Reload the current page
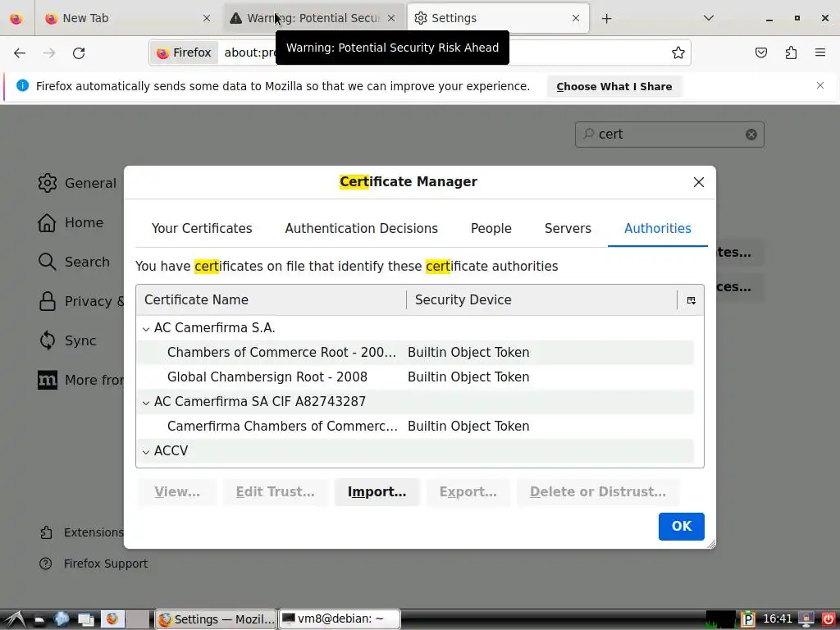 coord(79,53)
